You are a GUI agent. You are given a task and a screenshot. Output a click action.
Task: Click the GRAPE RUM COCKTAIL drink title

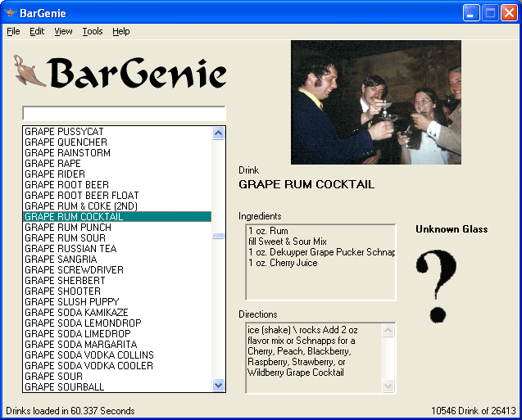[306, 184]
